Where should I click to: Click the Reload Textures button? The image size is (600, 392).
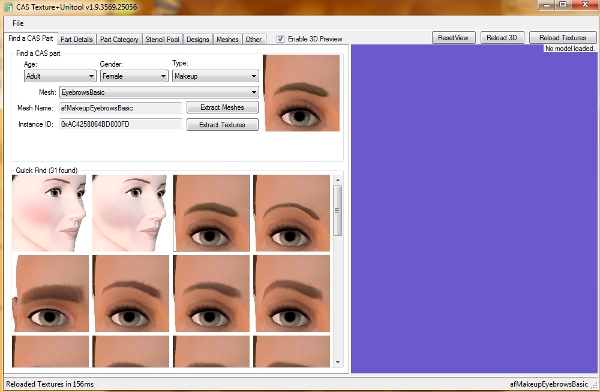(x=562, y=38)
